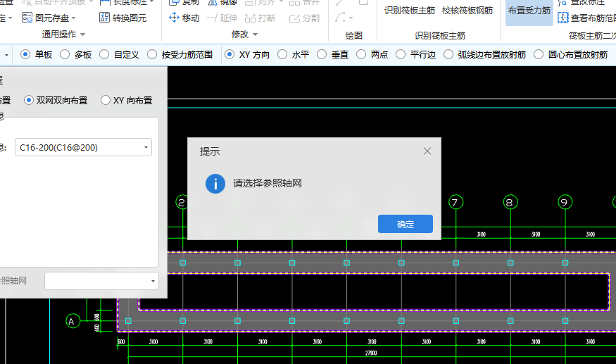Screen dimensions: 616x364
Task: Select 双网双向布置 radio in panel
Action: (x=28, y=100)
